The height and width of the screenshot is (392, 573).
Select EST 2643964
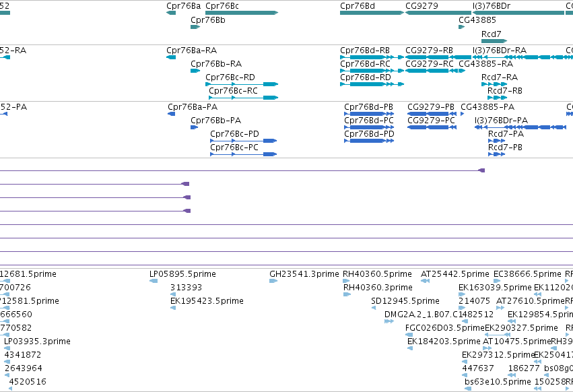click(x=24, y=368)
